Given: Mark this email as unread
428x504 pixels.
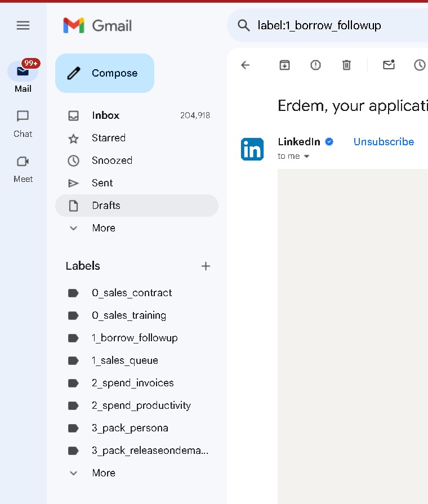Looking at the screenshot, I should pyautogui.click(x=389, y=65).
